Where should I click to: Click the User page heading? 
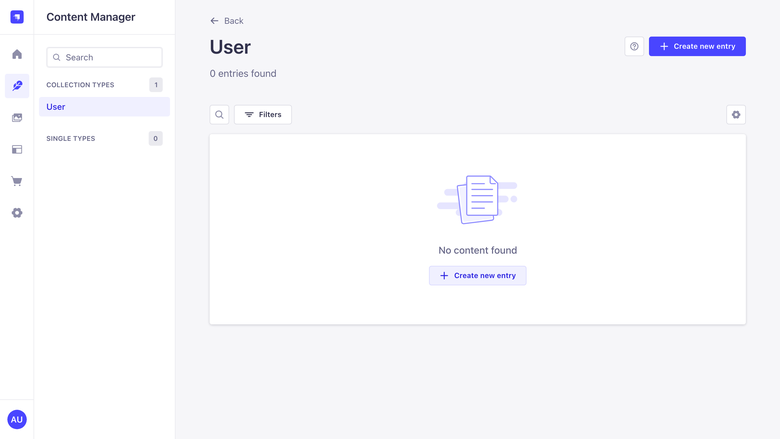tap(230, 47)
